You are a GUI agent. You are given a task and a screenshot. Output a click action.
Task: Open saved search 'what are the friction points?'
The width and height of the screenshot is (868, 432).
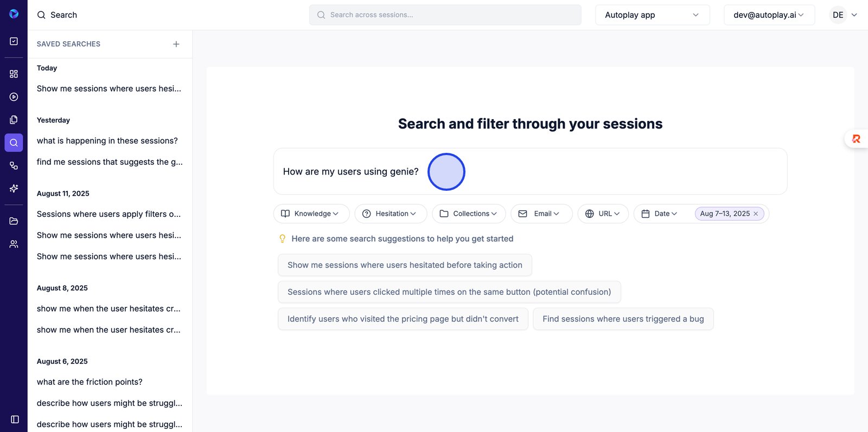click(90, 382)
